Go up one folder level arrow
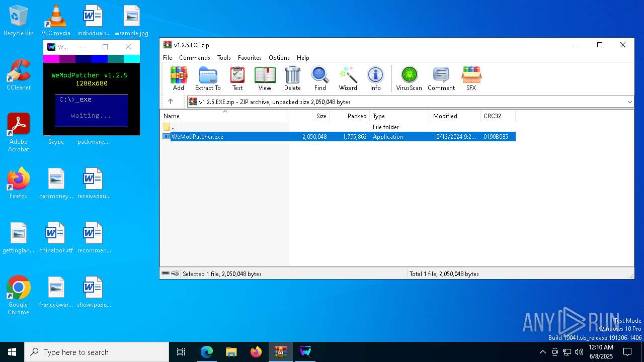This screenshot has height=362, width=644. tap(171, 102)
